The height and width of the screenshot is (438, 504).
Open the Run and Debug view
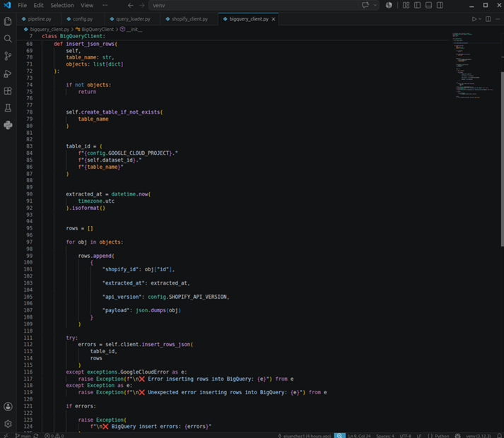pyautogui.click(x=8, y=73)
